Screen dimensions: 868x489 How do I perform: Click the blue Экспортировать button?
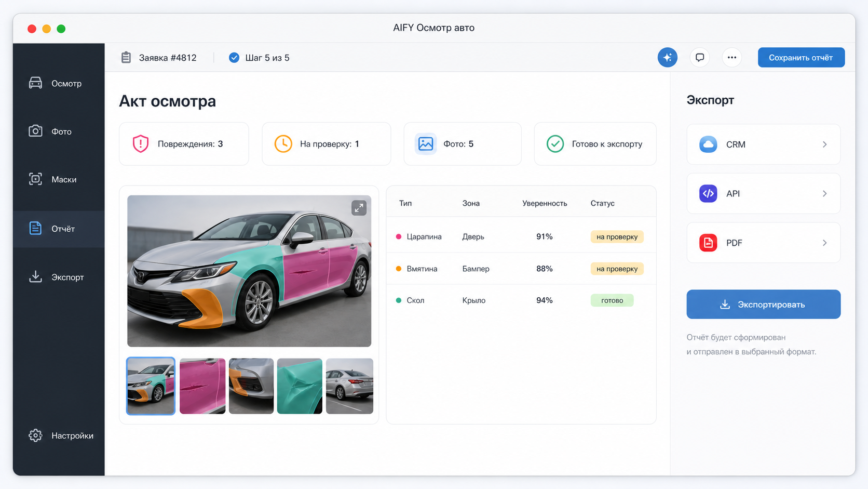[x=763, y=305]
